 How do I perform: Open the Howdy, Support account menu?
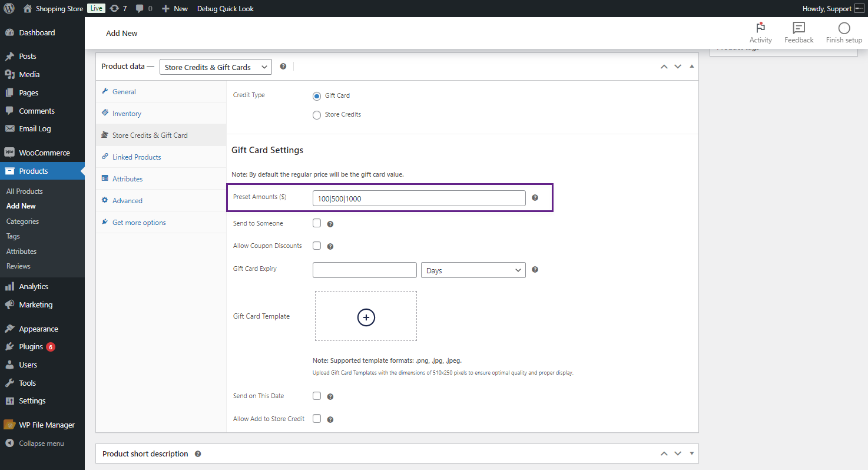833,9
